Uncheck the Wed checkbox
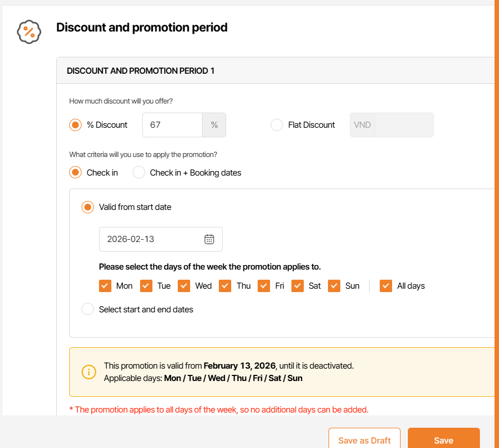 coord(184,286)
